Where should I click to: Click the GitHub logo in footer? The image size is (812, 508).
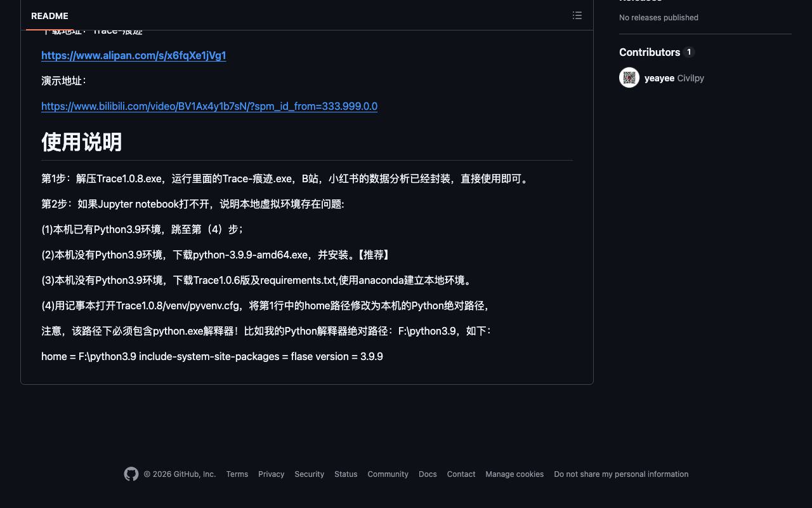pos(131,474)
